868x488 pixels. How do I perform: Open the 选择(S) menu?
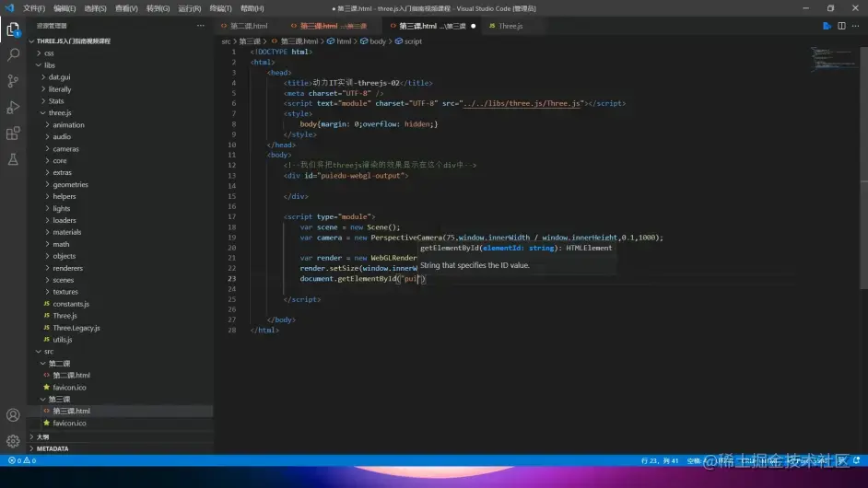coord(95,8)
